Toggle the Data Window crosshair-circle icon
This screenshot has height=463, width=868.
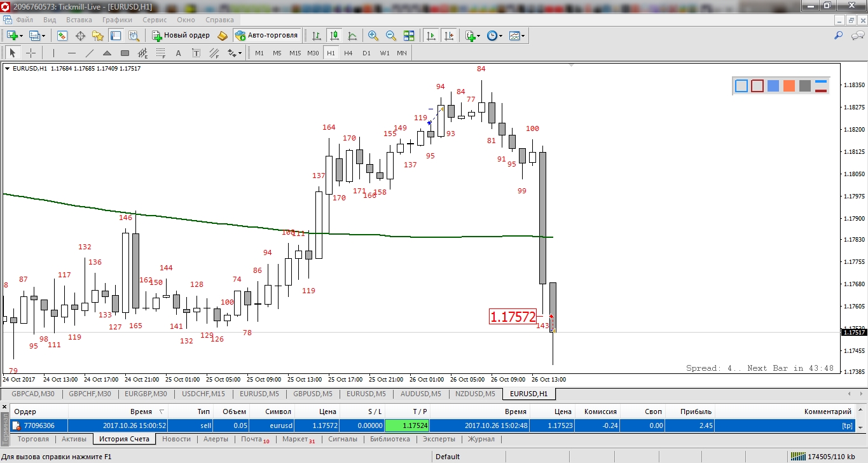pyautogui.click(x=80, y=36)
